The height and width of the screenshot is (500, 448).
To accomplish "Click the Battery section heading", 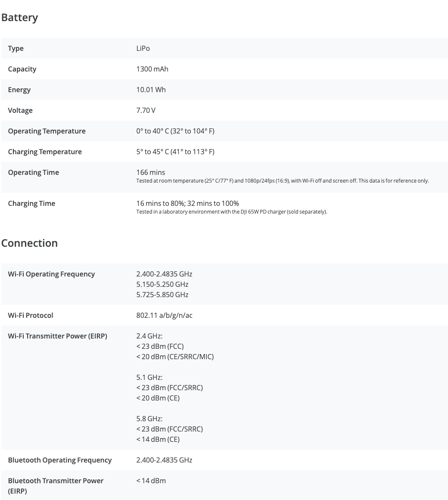I will (19, 18).
